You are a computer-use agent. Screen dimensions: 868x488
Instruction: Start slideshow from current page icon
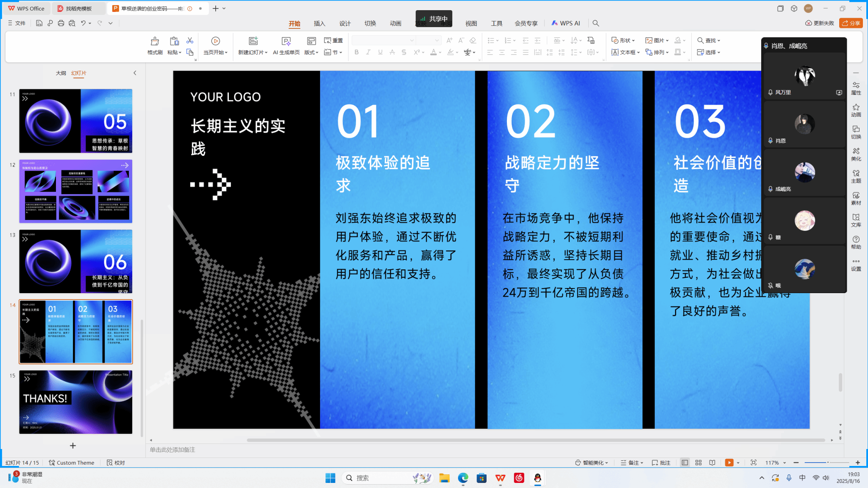(x=215, y=41)
